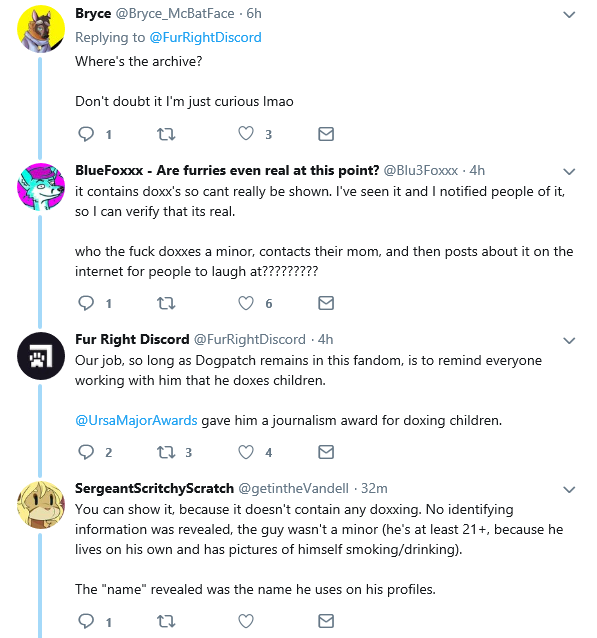
Task: Like the Fur Right Discord tweet
Action: click(x=246, y=452)
